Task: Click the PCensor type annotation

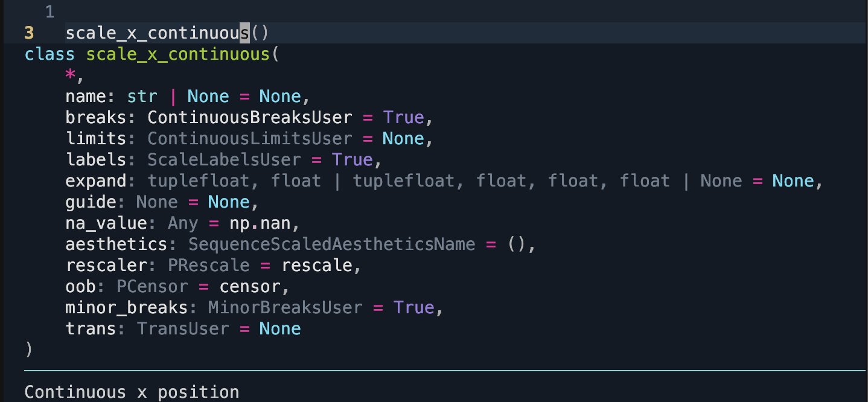Action: tap(152, 287)
